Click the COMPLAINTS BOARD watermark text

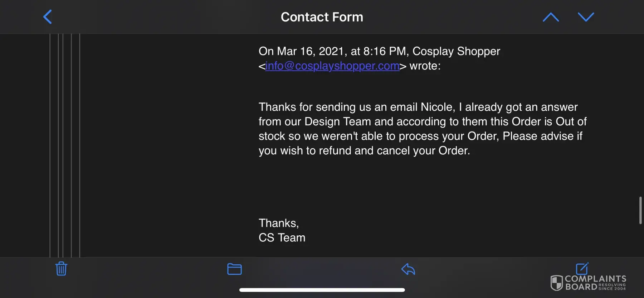pos(595,283)
